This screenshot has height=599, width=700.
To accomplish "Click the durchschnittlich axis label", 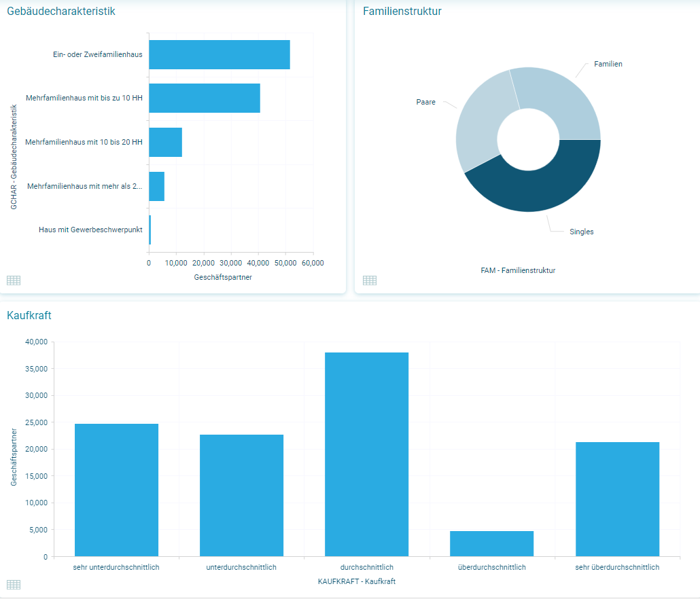I will coord(367,567).
